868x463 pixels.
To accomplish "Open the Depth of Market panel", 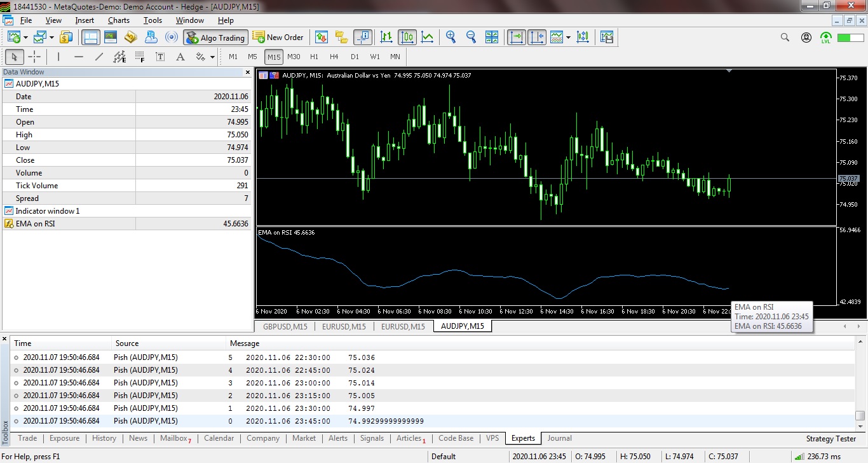I will (322, 37).
